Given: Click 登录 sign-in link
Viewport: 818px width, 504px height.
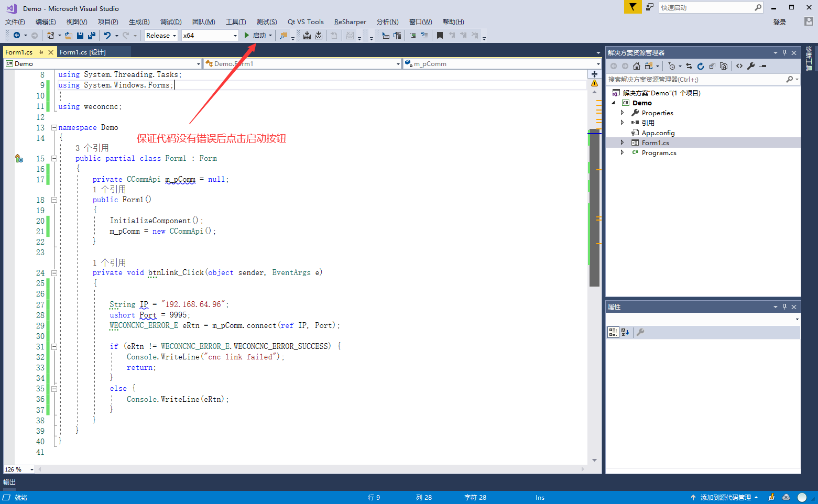Looking at the screenshot, I should 779,22.
